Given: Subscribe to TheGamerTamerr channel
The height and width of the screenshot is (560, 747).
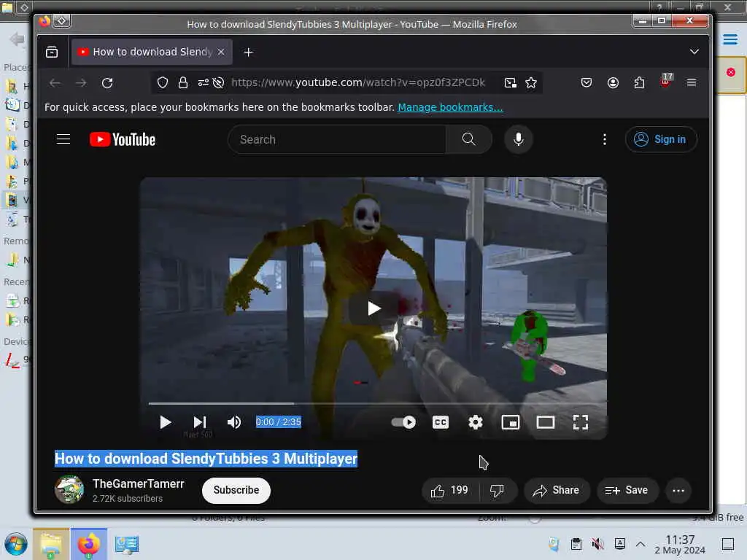Looking at the screenshot, I should pos(236,490).
